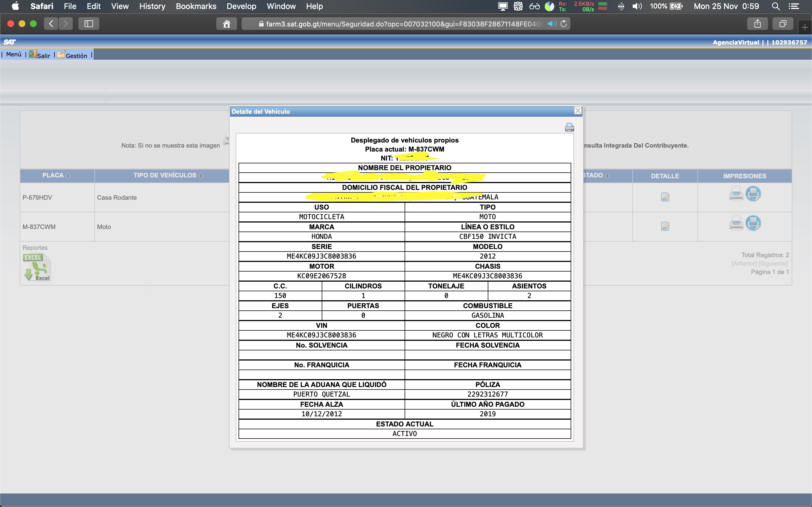Open Safari History menu

pos(152,6)
